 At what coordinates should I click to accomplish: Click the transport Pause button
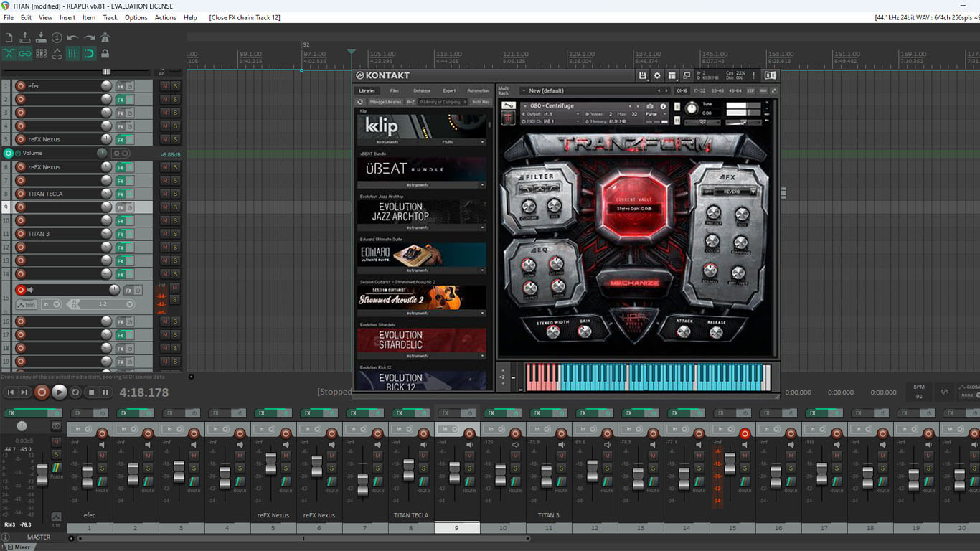point(105,392)
